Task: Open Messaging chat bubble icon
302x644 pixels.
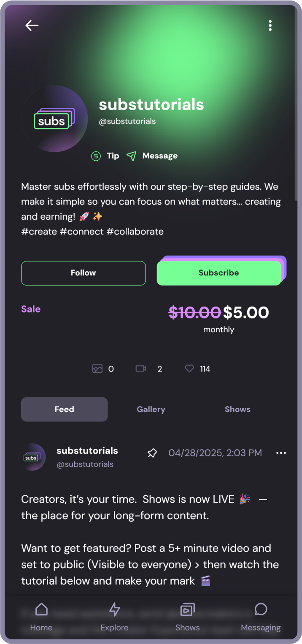Action: pyautogui.click(x=261, y=609)
